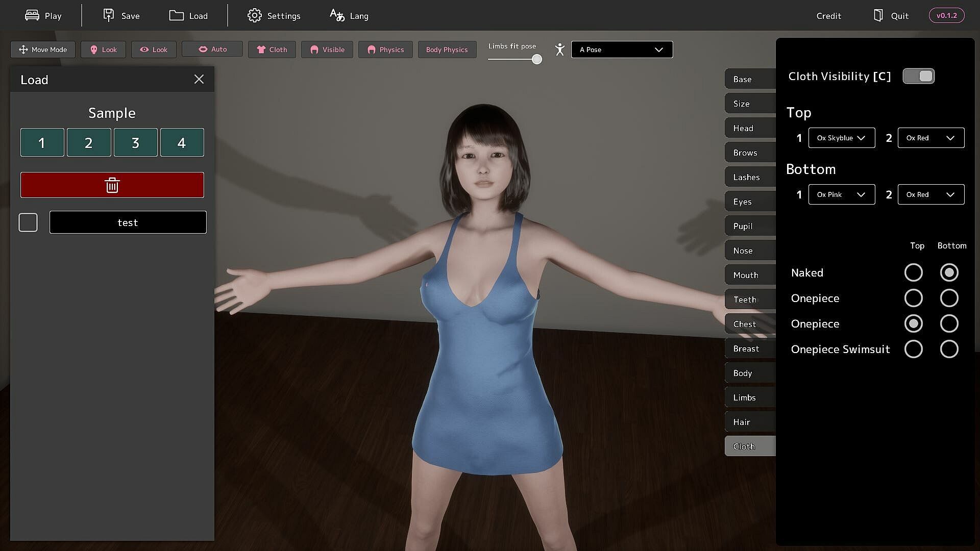Viewport: 980px width, 551px height.
Task: Click the Credit link
Action: coord(828,16)
